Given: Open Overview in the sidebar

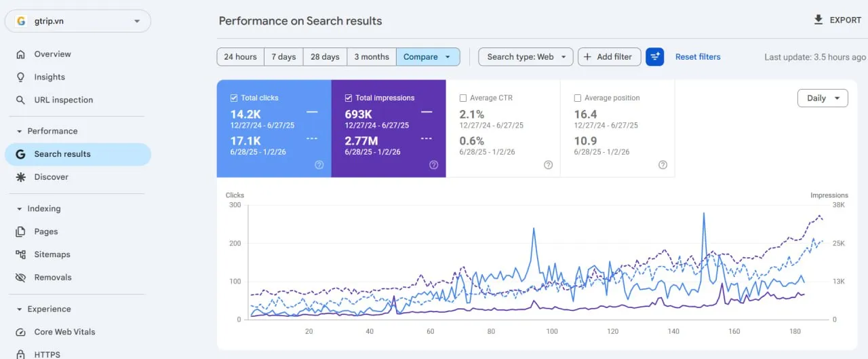Looking at the screenshot, I should click(x=78, y=54).
